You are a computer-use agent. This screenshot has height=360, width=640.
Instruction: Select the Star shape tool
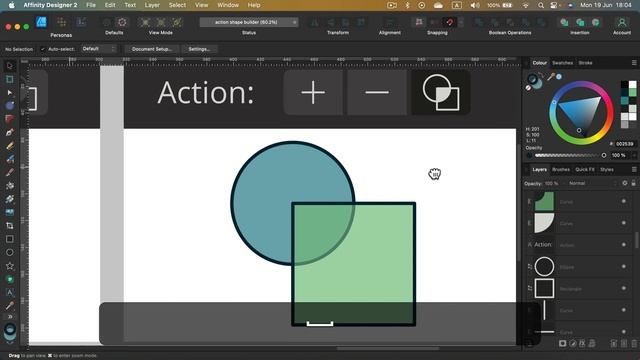point(9,266)
